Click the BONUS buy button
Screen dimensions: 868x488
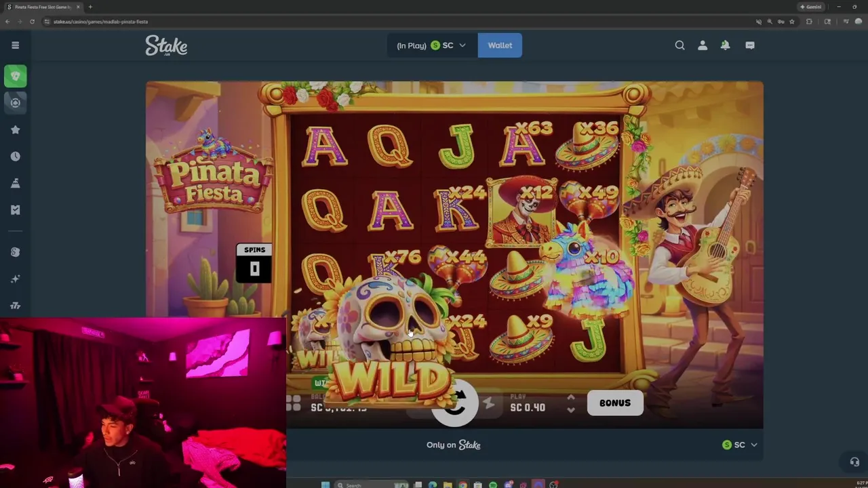click(x=615, y=403)
